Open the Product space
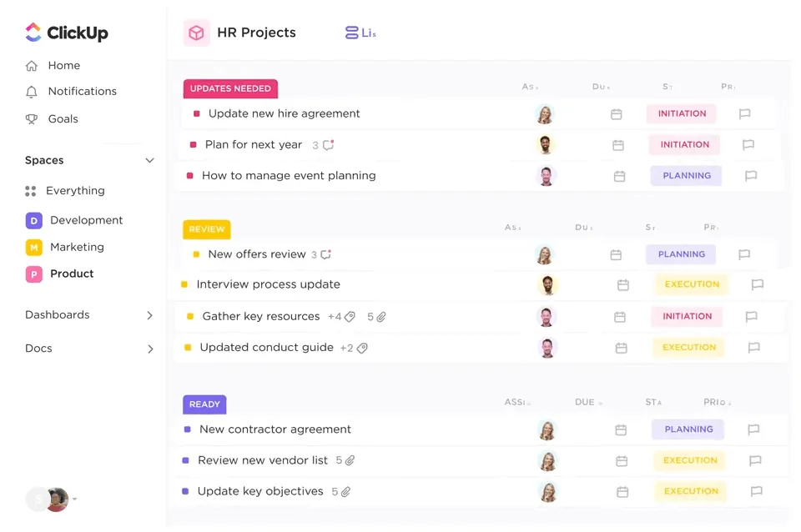 click(60, 274)
